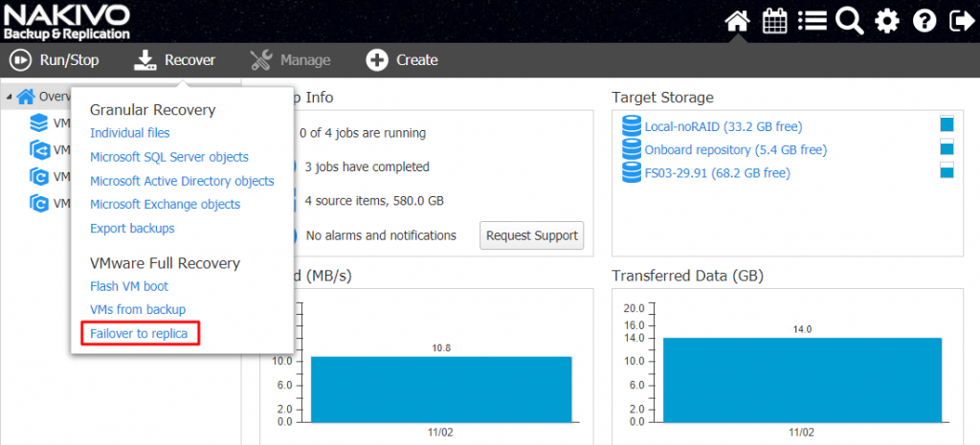Open the calendar view icon
Image resolution: width=980 pixels, height=445 pixels.
(x=775, y=23)
